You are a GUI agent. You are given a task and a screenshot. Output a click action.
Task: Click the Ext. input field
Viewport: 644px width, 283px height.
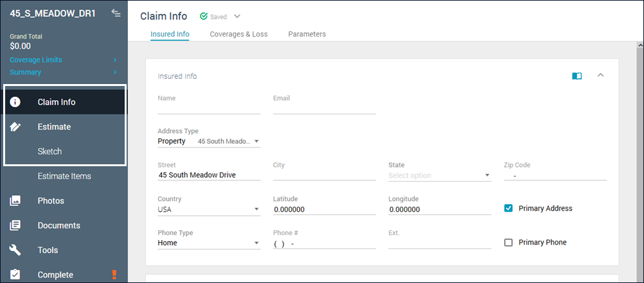(440, 243)
